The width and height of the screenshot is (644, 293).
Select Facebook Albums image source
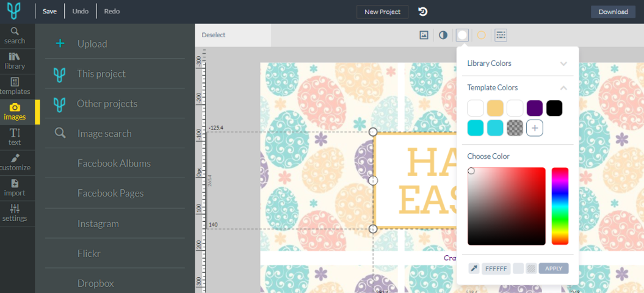[114, 164]
